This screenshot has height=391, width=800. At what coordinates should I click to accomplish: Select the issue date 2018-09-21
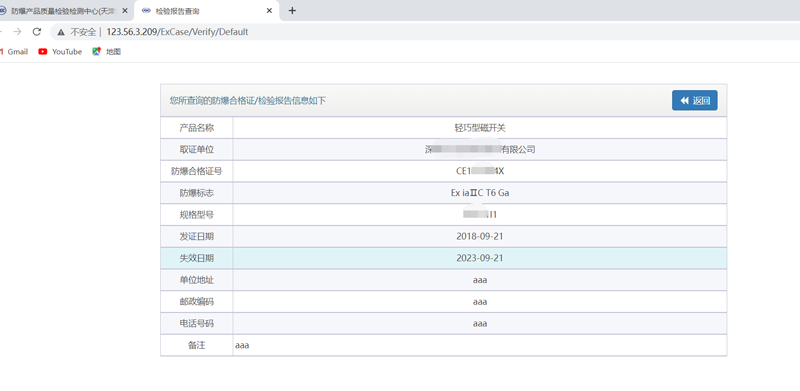click(480, 236)
